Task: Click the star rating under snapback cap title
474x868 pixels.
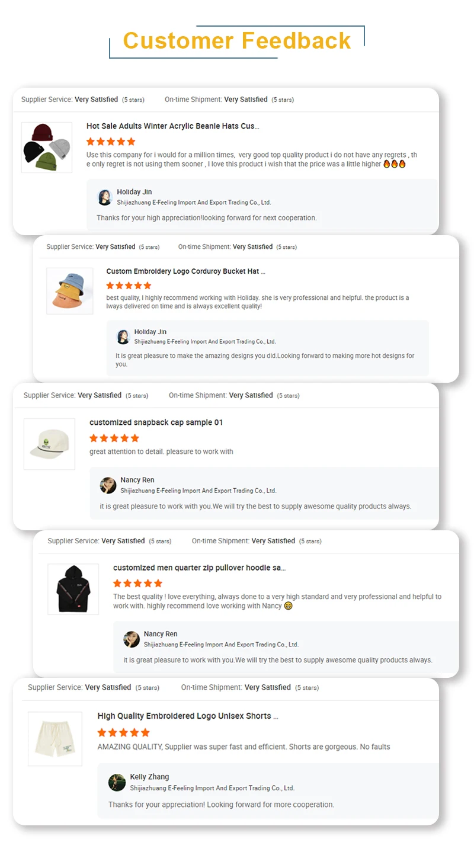Action: pyautogui.click(x=114, y=438)
